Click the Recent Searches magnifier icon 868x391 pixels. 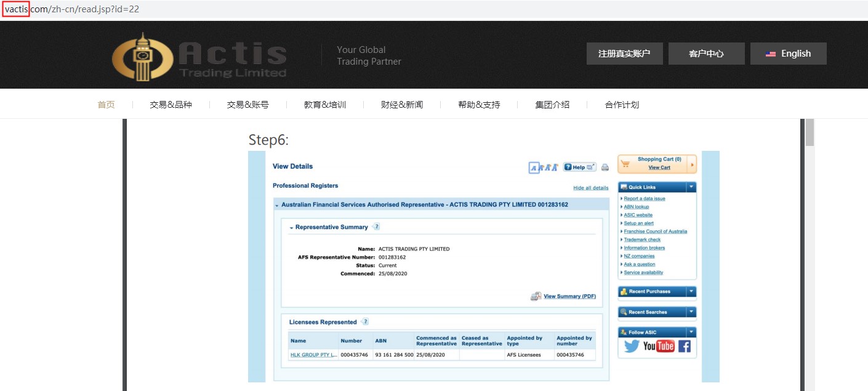pyautogui.click(x=624, y=312)
